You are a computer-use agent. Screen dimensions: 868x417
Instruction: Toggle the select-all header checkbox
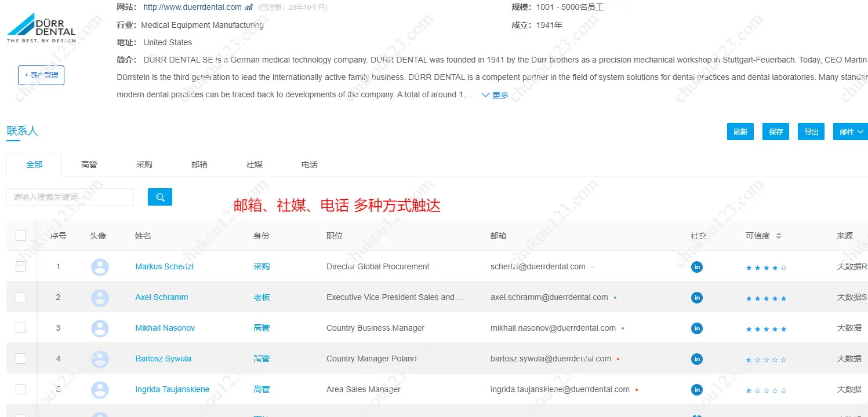pyautogui.click(x=21, y=236)
